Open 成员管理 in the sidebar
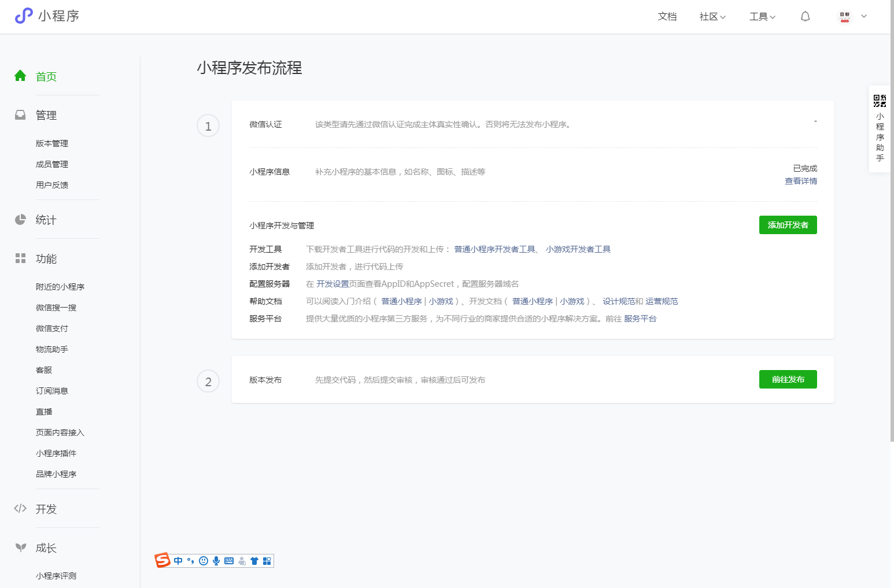Image resolution: width=894 pixels, height=588 pixels. pyautogui.click(x=52, y=164)
